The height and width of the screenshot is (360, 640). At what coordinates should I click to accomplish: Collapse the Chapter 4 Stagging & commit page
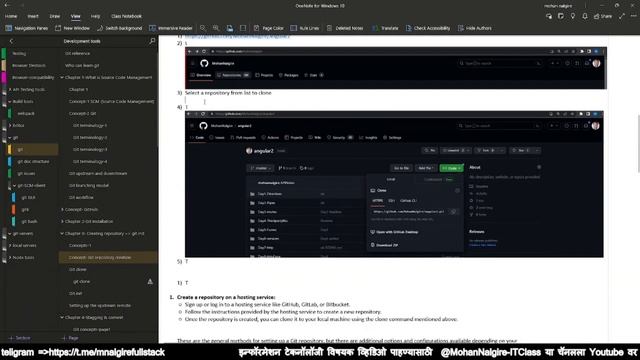62,318
